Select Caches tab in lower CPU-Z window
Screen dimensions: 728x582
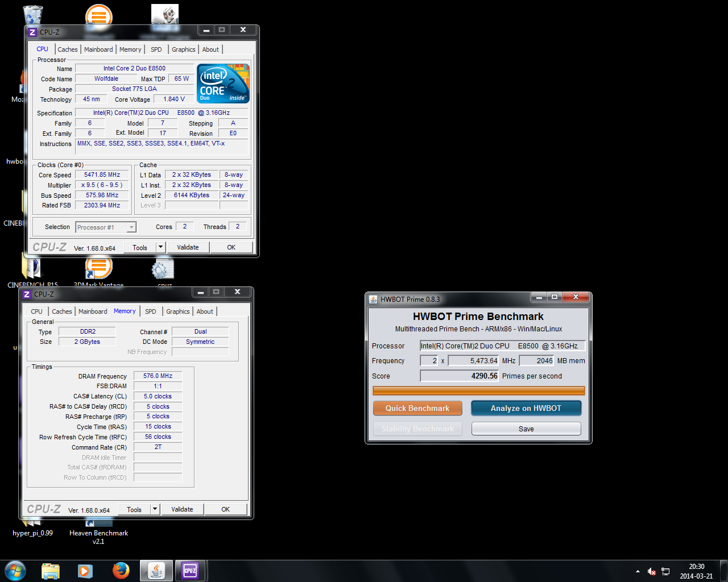(62, 311)
